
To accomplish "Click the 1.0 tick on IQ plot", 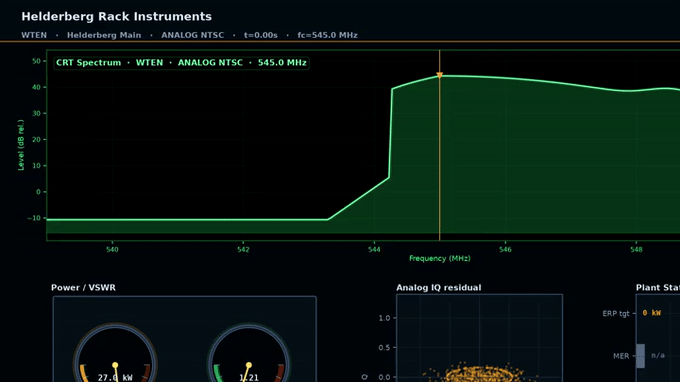I will point(384,318).
